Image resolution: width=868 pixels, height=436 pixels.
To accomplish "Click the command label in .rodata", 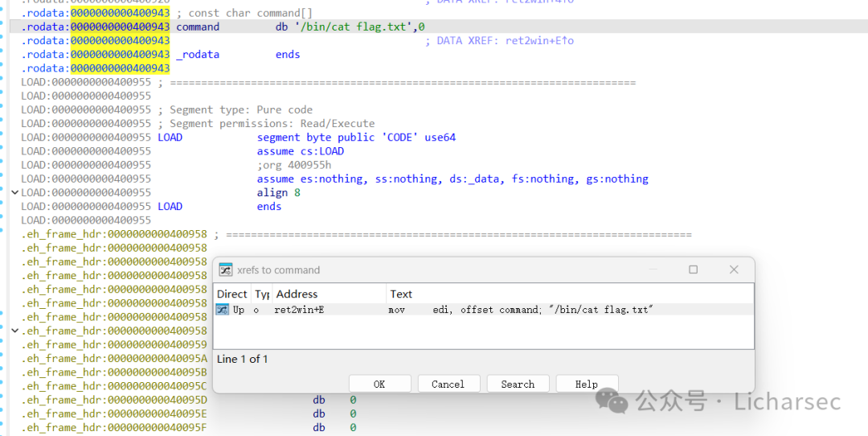I will (x=198, y=27).
